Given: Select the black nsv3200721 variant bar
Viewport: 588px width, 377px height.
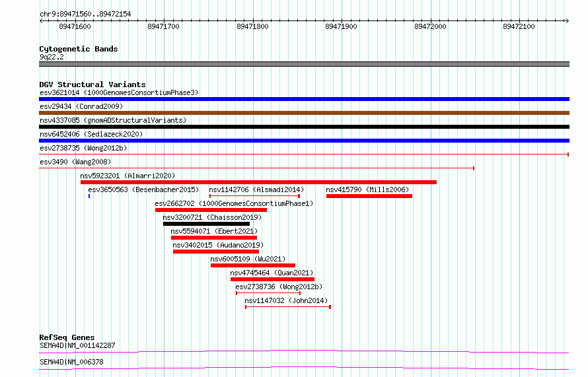Looking at the screenshot, I should tap(206, 224).
